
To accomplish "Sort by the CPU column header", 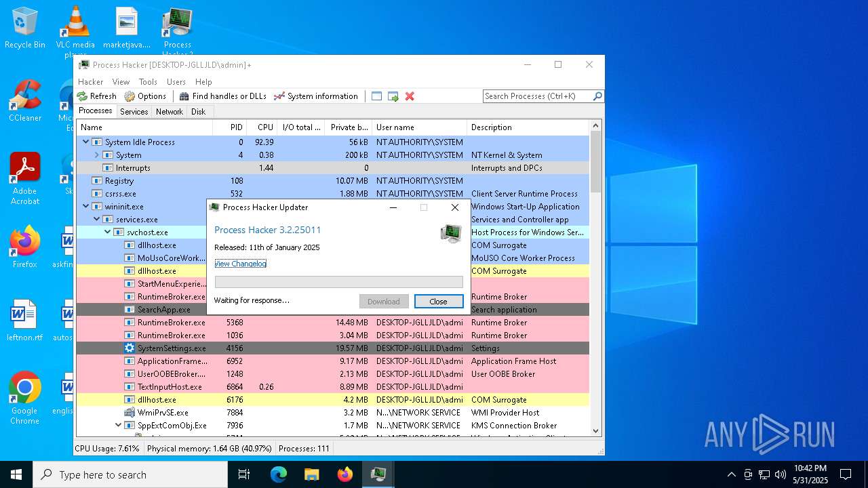I will point(261,127).
